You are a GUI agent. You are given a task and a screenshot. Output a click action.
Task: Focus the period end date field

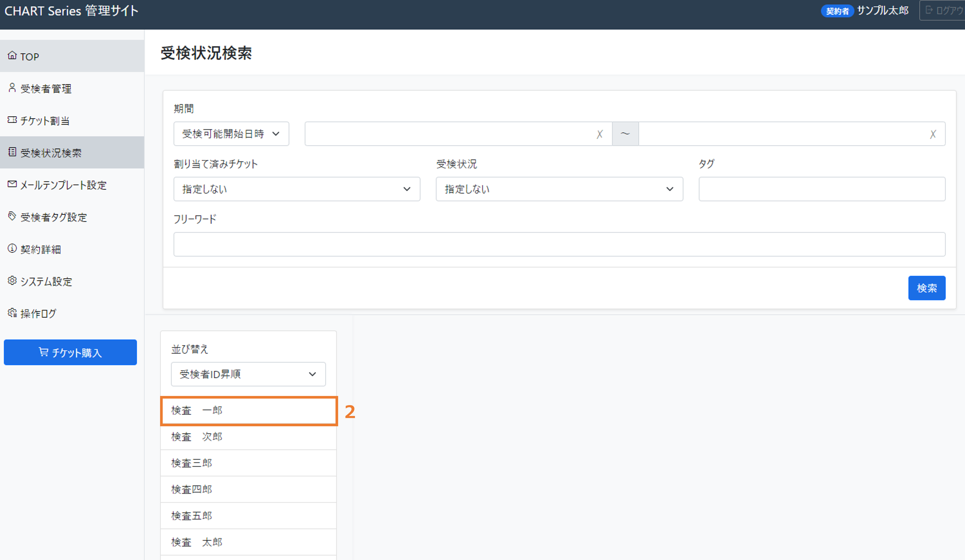tap(792, 134)
